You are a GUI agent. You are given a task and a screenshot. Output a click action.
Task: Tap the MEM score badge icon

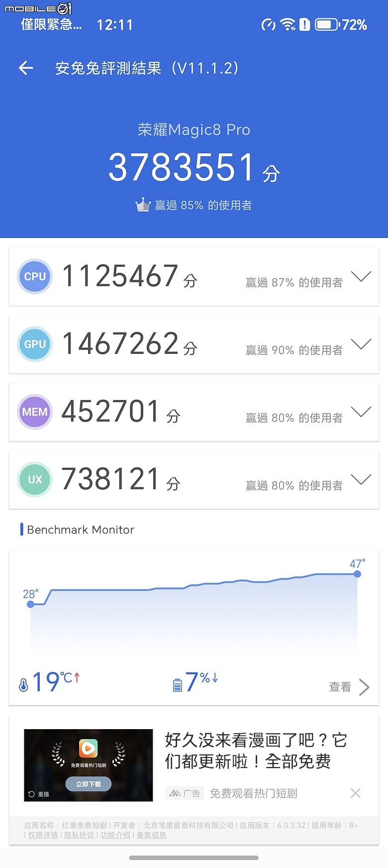[x=35, y=412]
